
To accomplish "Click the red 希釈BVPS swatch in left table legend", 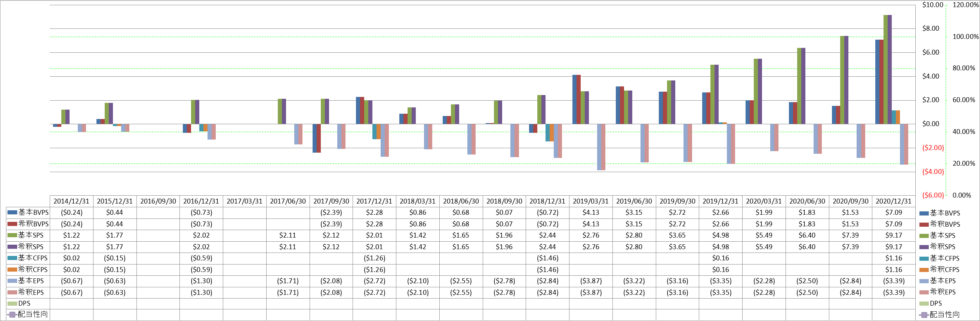I will [12, 224].
